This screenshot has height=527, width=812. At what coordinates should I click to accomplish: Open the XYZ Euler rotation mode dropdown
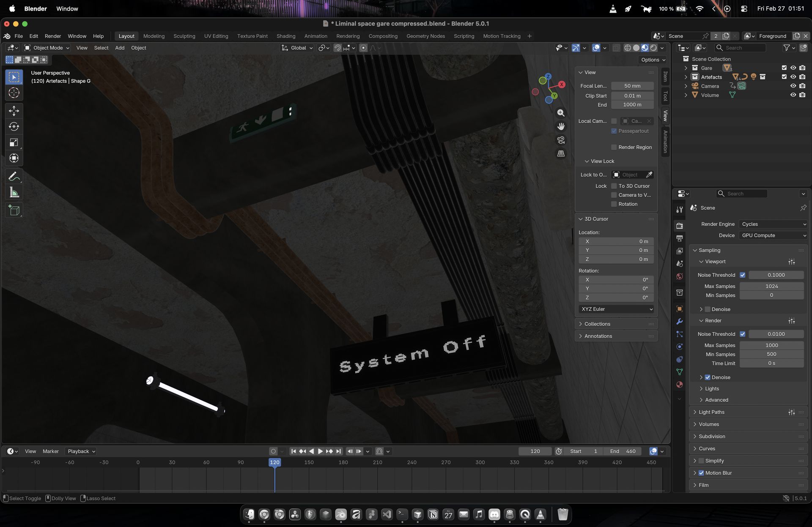[x=616, y=309]
